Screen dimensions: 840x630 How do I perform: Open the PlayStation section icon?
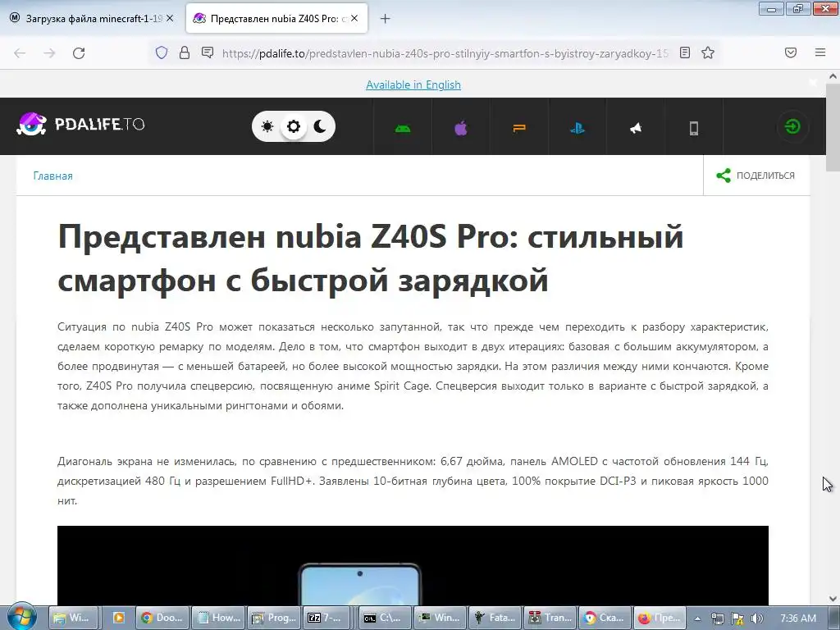(x=577, y=128)
